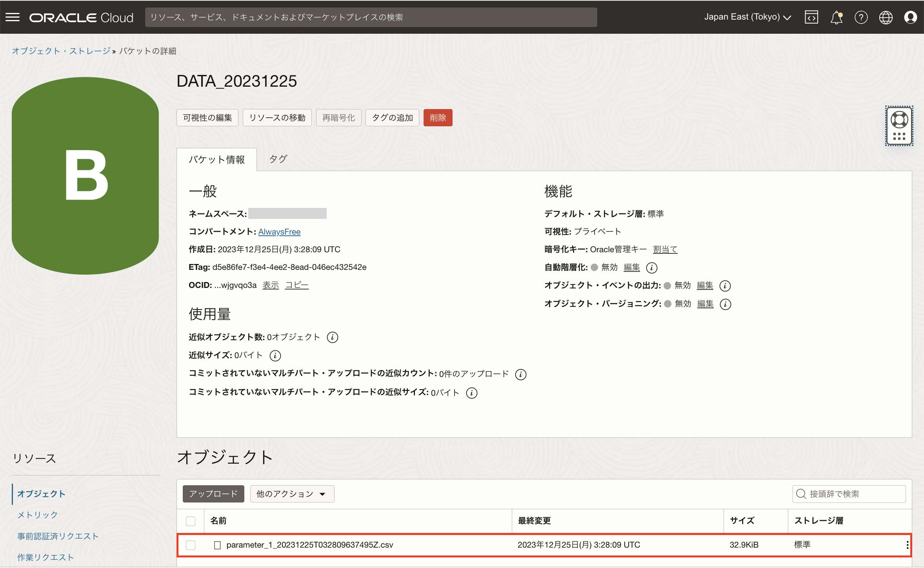Open Cloud Shell from the top bar
This screenshot has height=568, width=924.
tap(811, 17)
